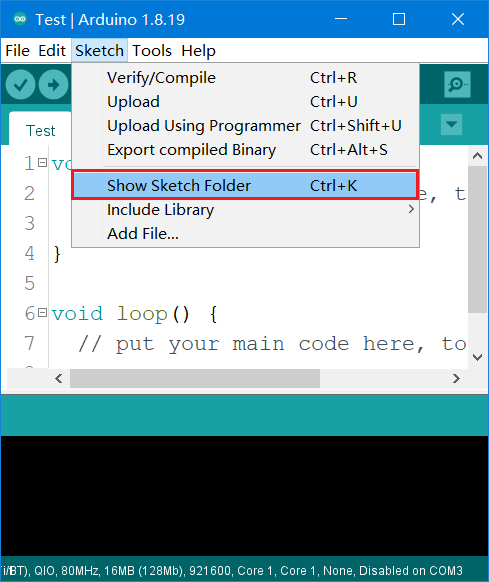Image resolution: width=489 pixels, height=582 pixels.
Task: Open the Serial Monitor magnifier icon
Action: pos(457,85)
